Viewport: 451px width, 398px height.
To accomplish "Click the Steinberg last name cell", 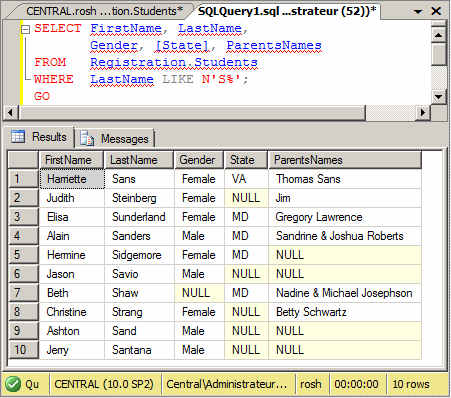I will click(x=139, y=198).
